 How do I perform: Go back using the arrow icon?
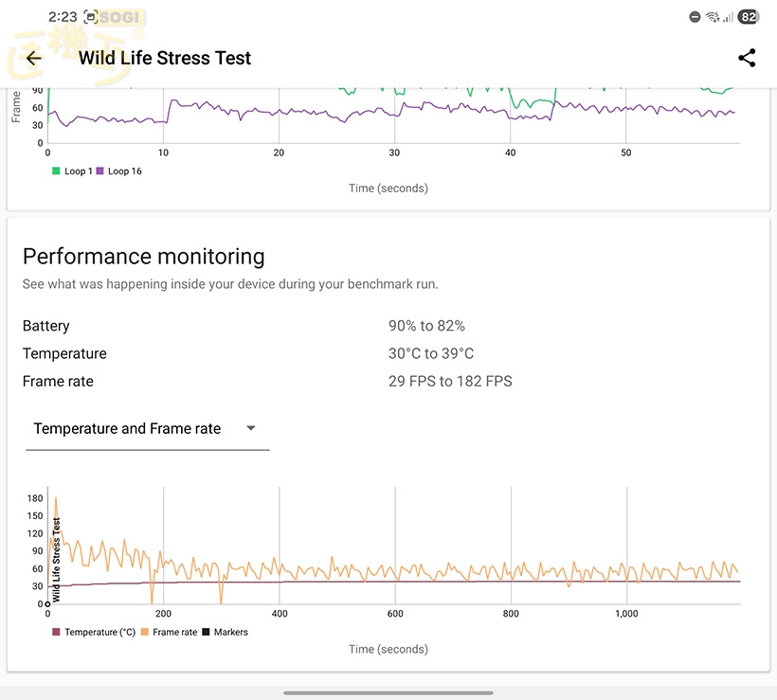[34, 58]
